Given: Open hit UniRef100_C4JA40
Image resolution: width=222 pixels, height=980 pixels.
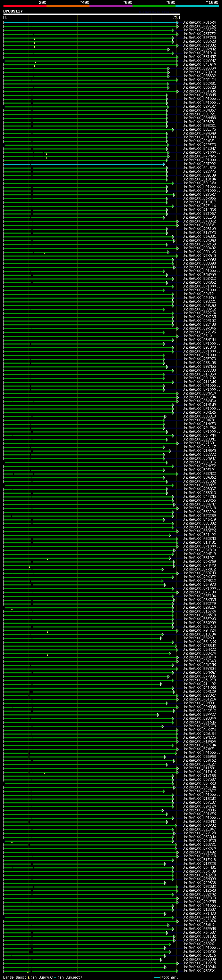Looking at the screenshot, I should pyautogui.click(x=199, y=64).
